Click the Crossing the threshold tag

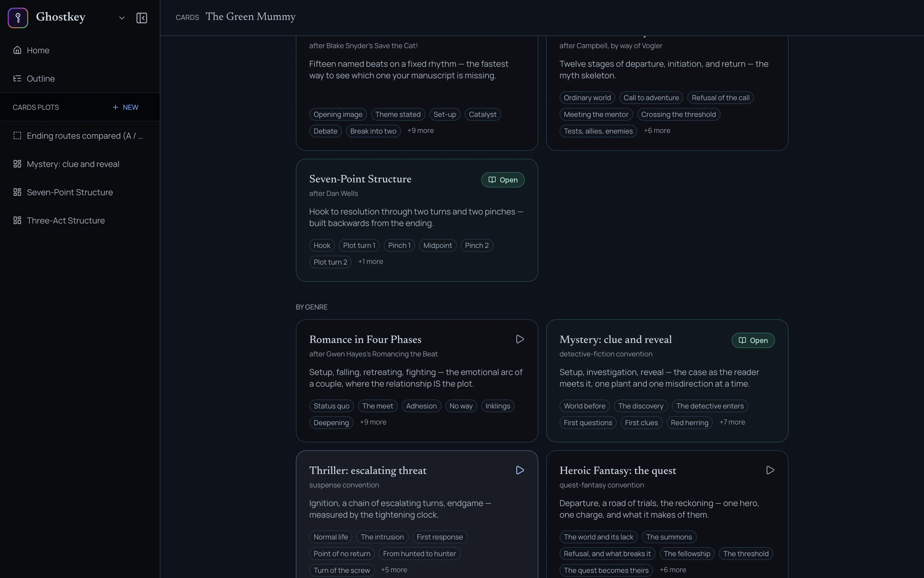pos(679,115)
